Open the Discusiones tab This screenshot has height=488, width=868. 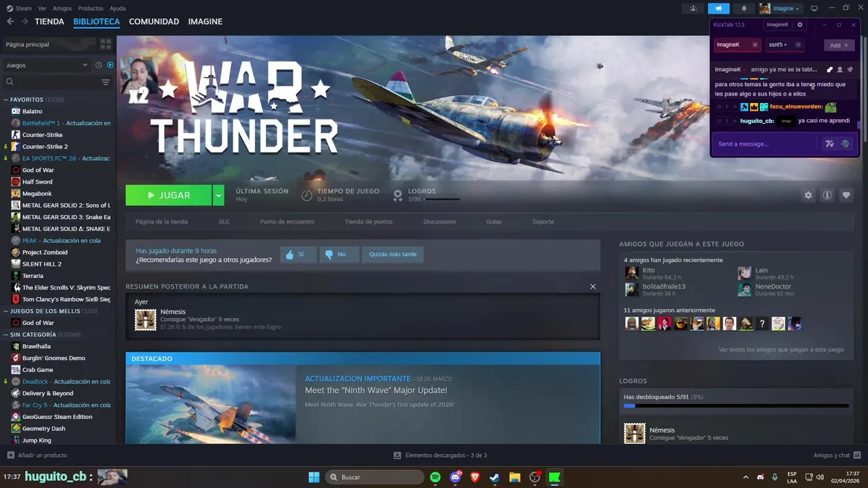coord(439,222)
